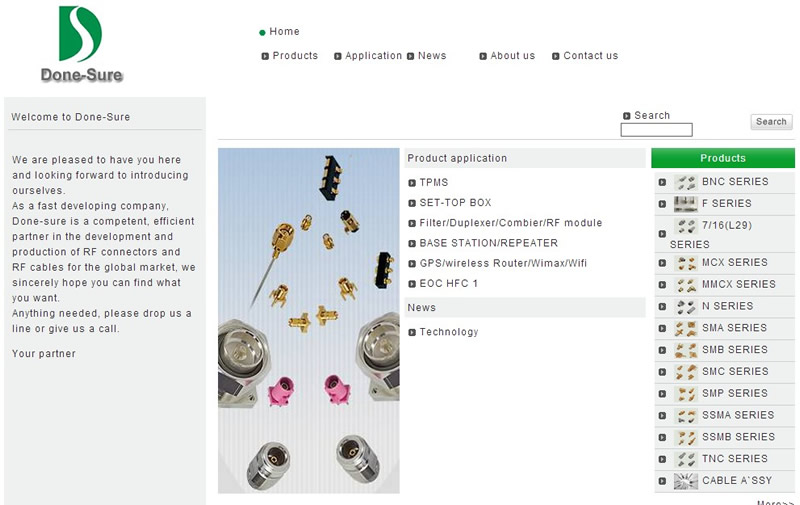Click the connectors banner image
The height and width of the screenshot is (505, 800).
pos(309,320)
